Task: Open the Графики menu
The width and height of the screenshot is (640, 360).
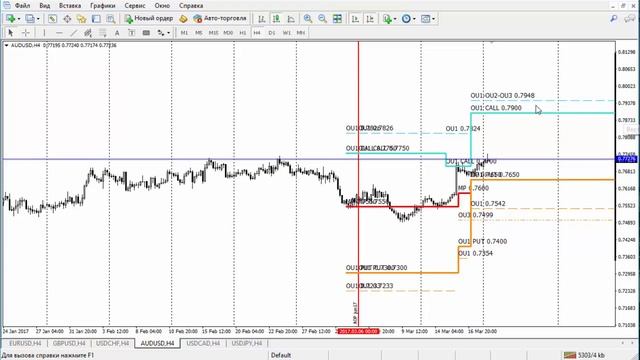Action: 103,6
